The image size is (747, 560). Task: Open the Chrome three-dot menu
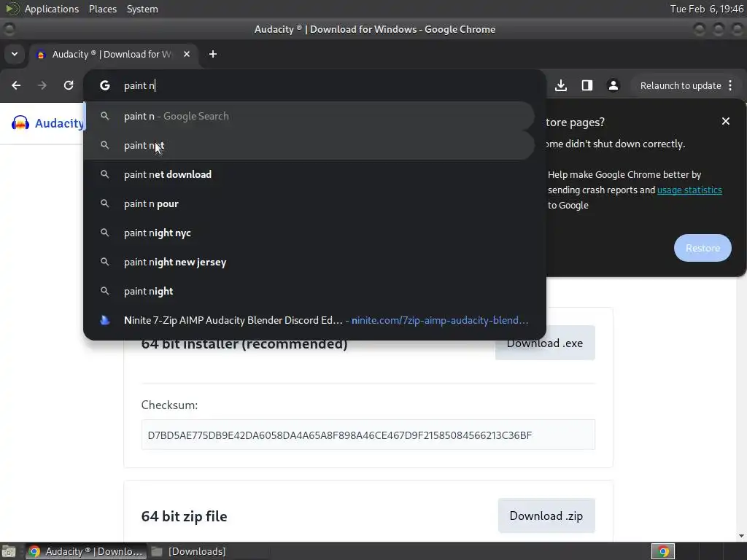[x=730, y=86]
